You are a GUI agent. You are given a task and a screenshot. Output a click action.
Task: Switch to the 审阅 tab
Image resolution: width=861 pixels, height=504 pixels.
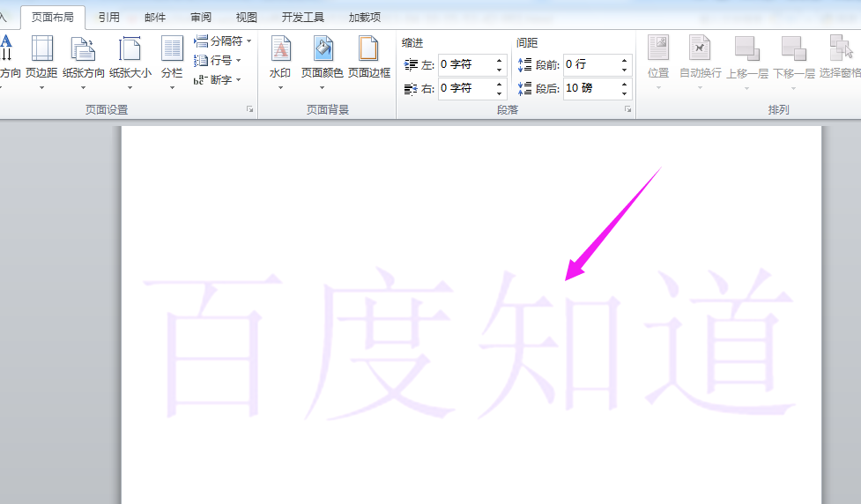pyautogui.click(x=201, y=18)
